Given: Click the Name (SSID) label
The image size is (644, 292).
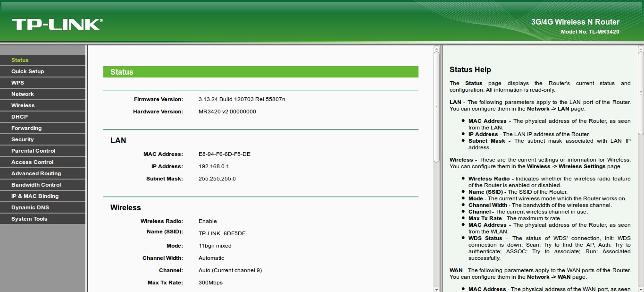Looking at the screenshot, I should [x=165, y=232].
